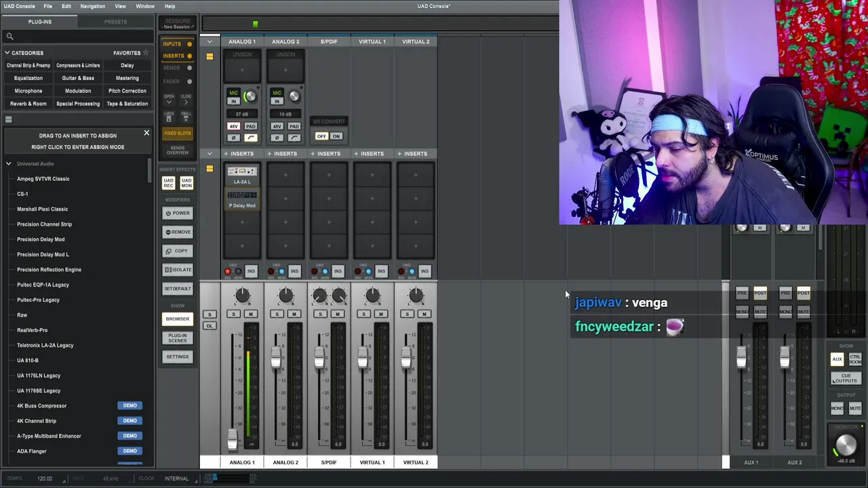The width and height of the screenshot is (868, 488).
Task: Open Sends Overview
Action: (x=178, y=150)
